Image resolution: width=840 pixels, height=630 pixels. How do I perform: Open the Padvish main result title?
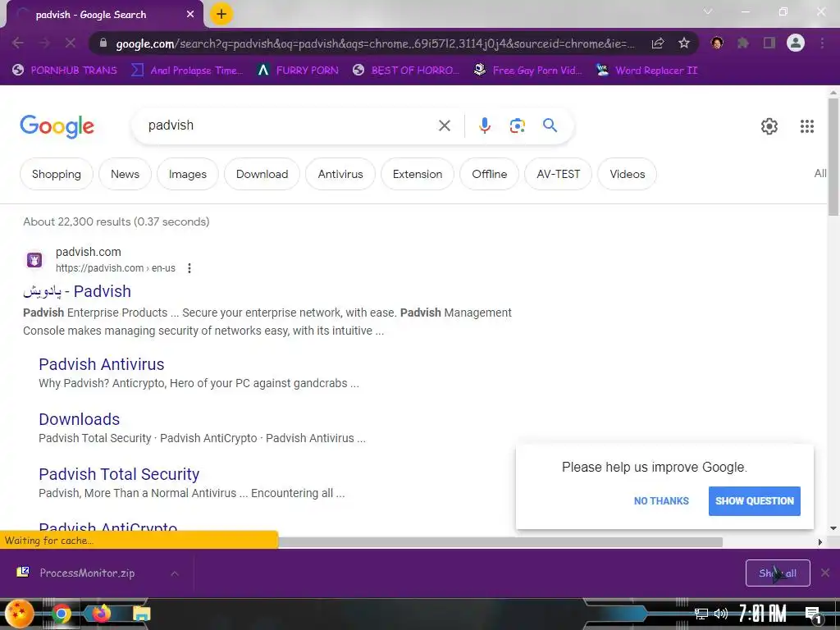click(x=77, y=291)
